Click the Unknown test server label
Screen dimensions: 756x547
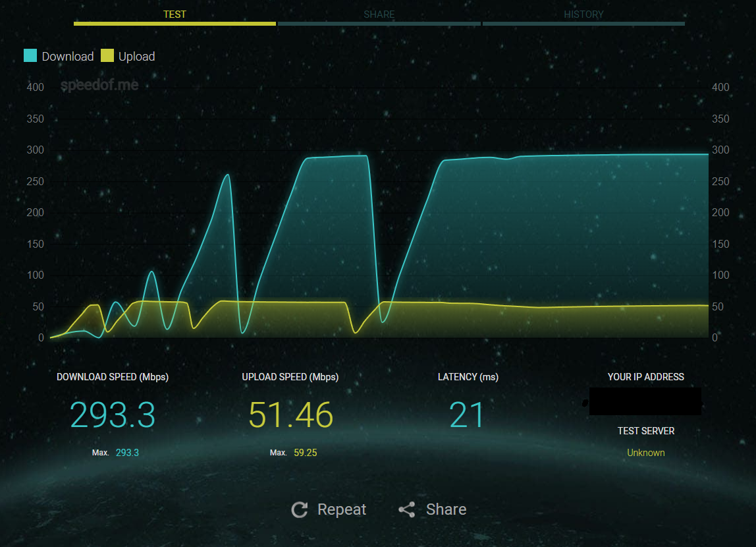(645, 453)
